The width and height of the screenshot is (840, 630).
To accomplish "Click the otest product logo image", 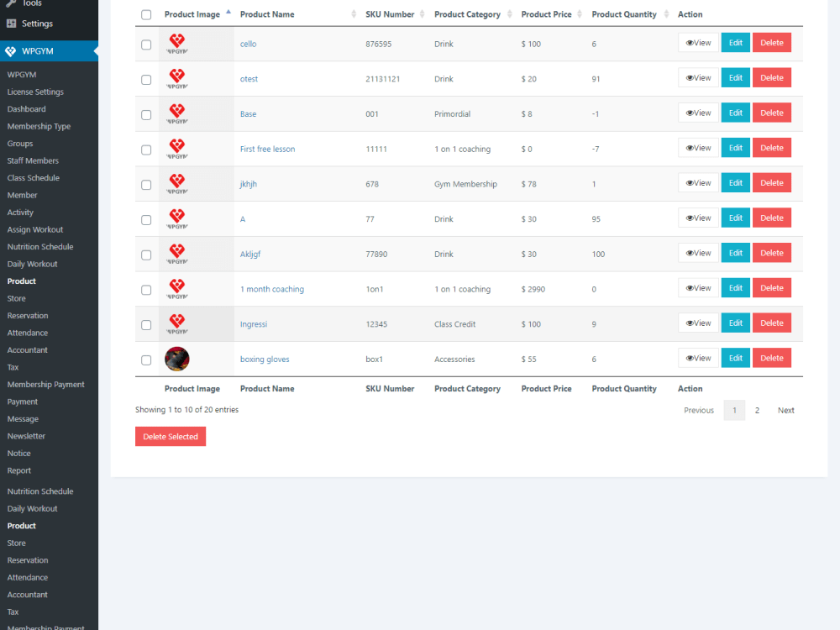I will (x=177, y=79).
